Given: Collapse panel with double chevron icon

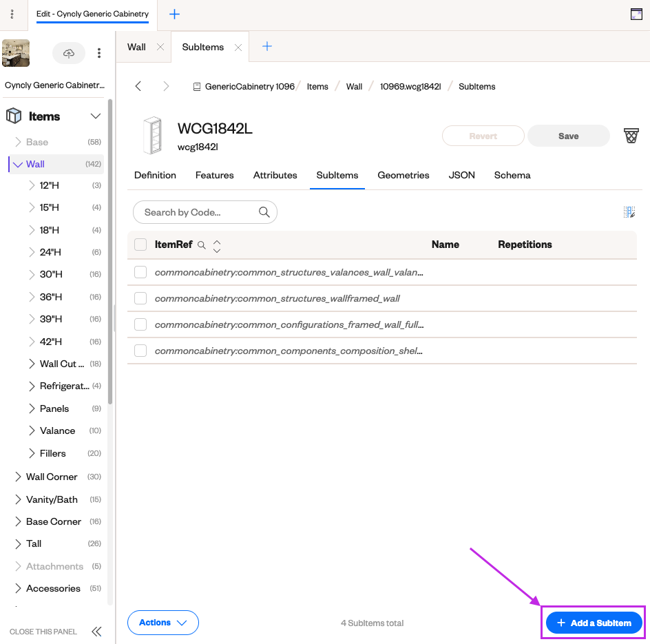Looking at the screenshot, I should click(x=96, y=631).
